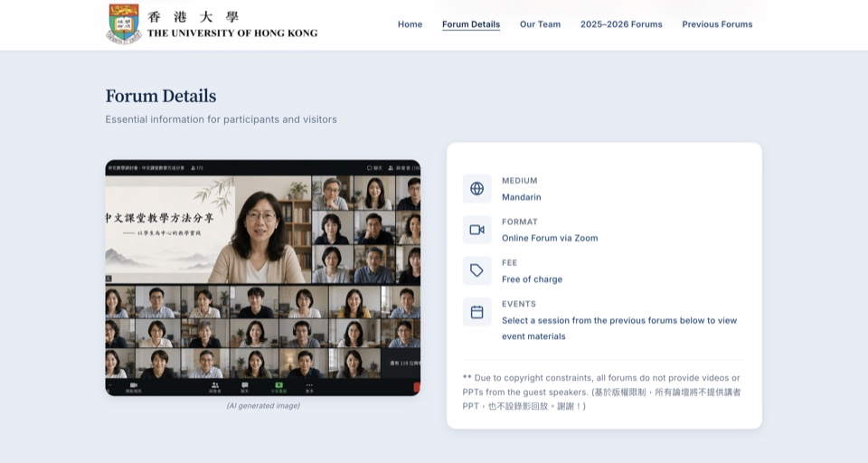Open the Previous Forums page
This screenshot has height=463, width=868.
click(x=717, y=24)
